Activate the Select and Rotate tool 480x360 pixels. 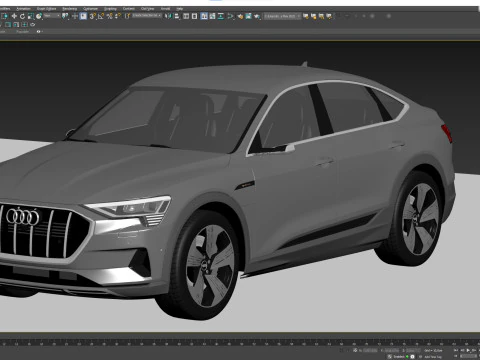point(22,16)
